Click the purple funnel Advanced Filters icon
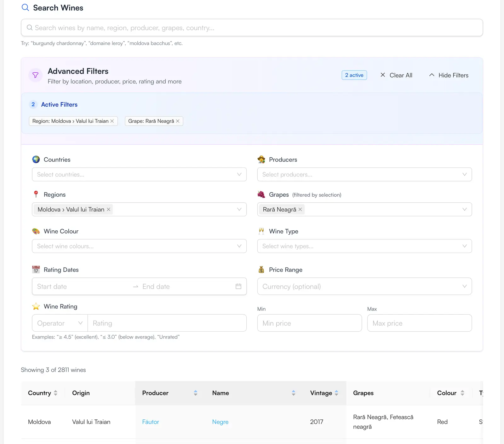This screenshot has width=504, height=444. pyautogui.click(x=35, y=75)
